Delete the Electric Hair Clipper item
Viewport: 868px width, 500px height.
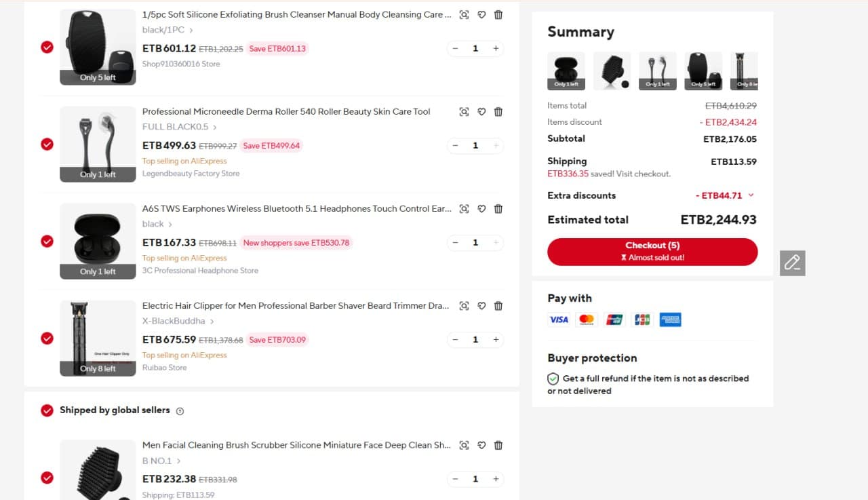click(498, 306)
